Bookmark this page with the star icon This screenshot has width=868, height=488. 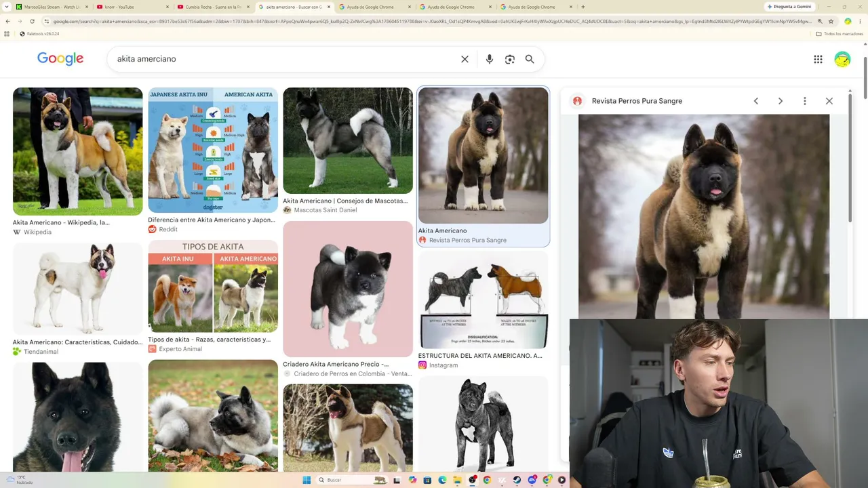click(831, 21)
